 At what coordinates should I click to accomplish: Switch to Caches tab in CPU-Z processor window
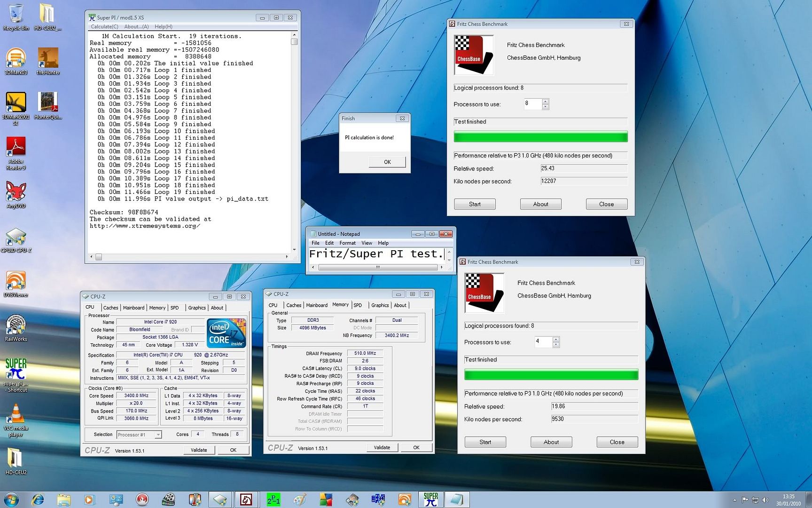pos(111,308)
